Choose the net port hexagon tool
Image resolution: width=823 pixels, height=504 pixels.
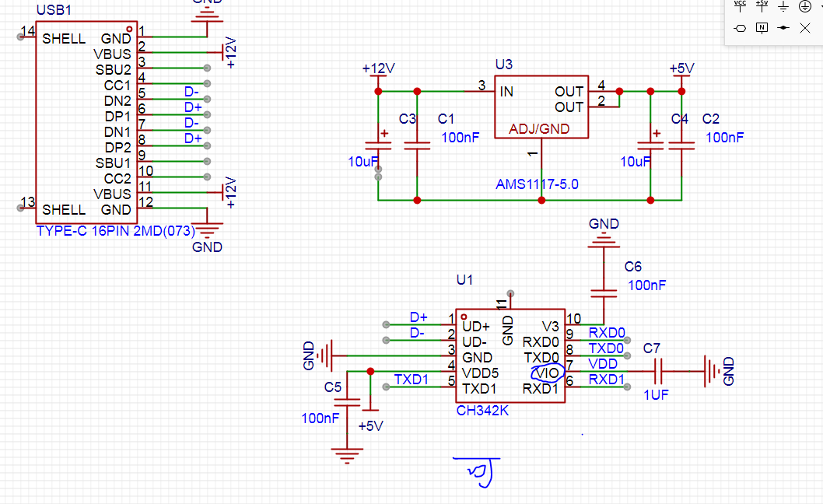(740, 28)
